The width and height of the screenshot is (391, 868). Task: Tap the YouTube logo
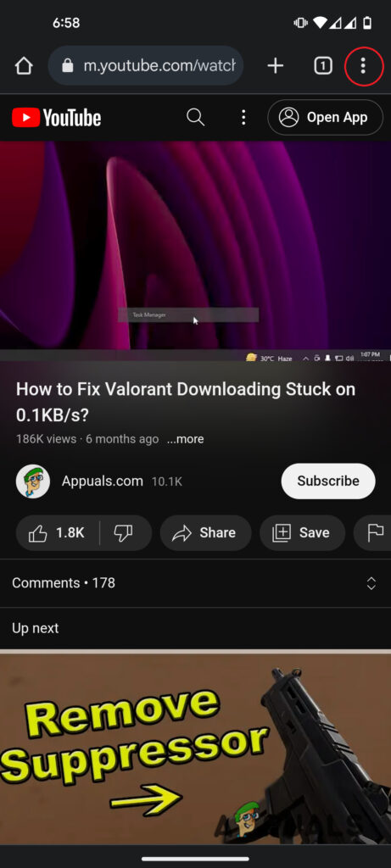point(57,117)
